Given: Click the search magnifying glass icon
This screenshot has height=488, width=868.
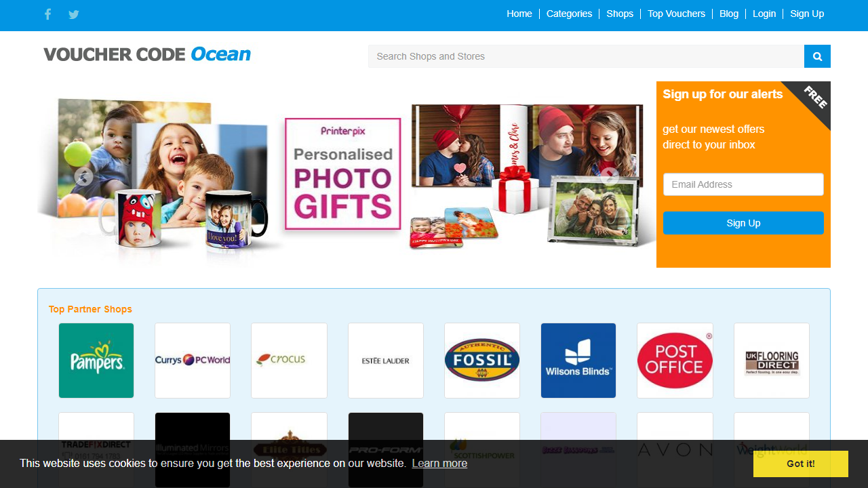Looking at the screenshot, I should pos(816,56).
